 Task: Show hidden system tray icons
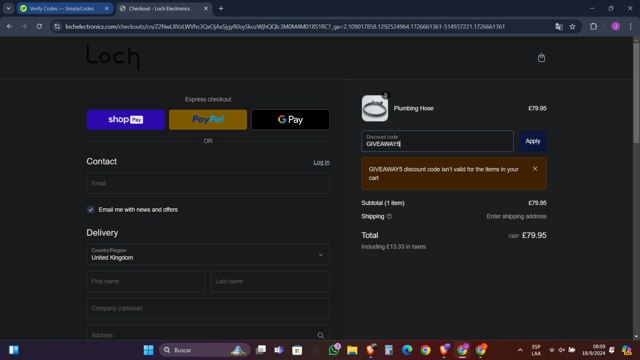[520, 350]
